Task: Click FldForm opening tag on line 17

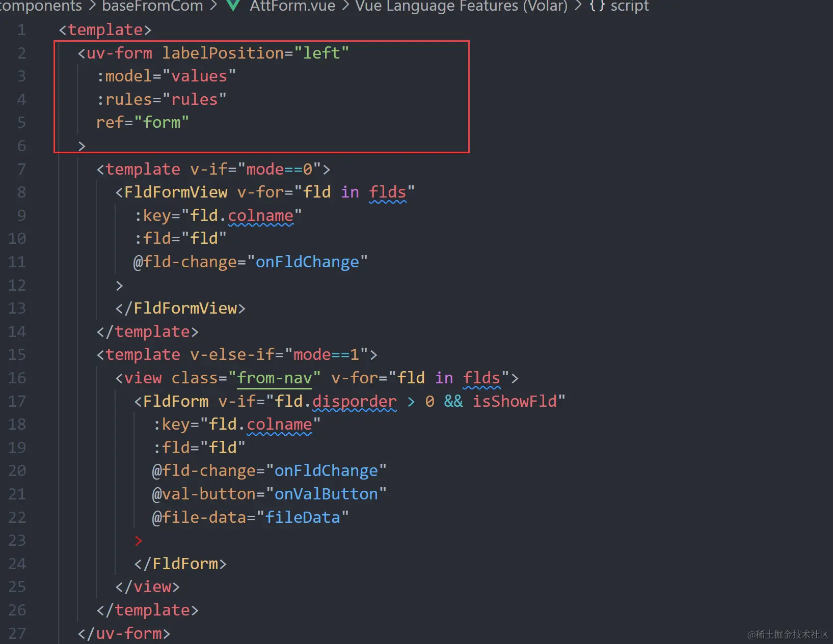Action: pos(176,402)
